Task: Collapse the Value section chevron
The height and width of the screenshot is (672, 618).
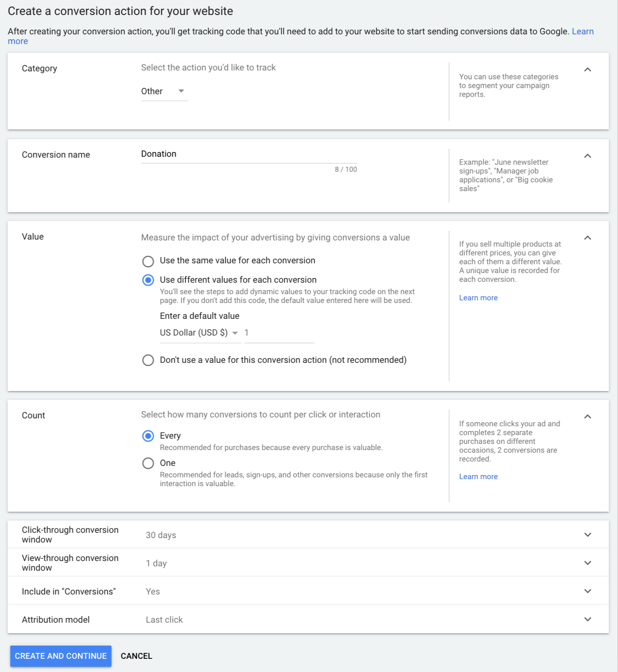Action: tap(587, 238)
